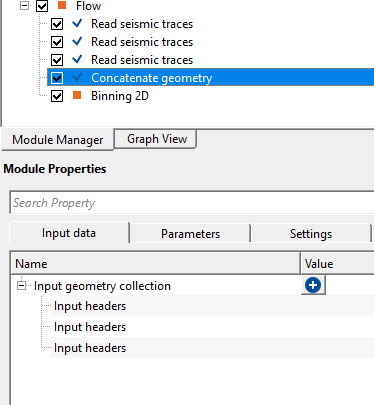Focus the Search Property field
This screenshot has height=405, width=374.
click(192, 203)
